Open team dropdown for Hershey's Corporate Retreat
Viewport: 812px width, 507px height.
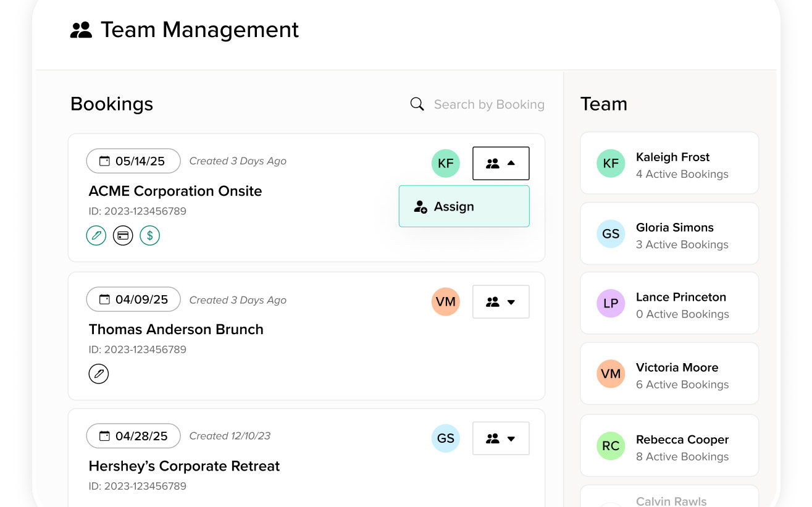[x=501, y=438]
